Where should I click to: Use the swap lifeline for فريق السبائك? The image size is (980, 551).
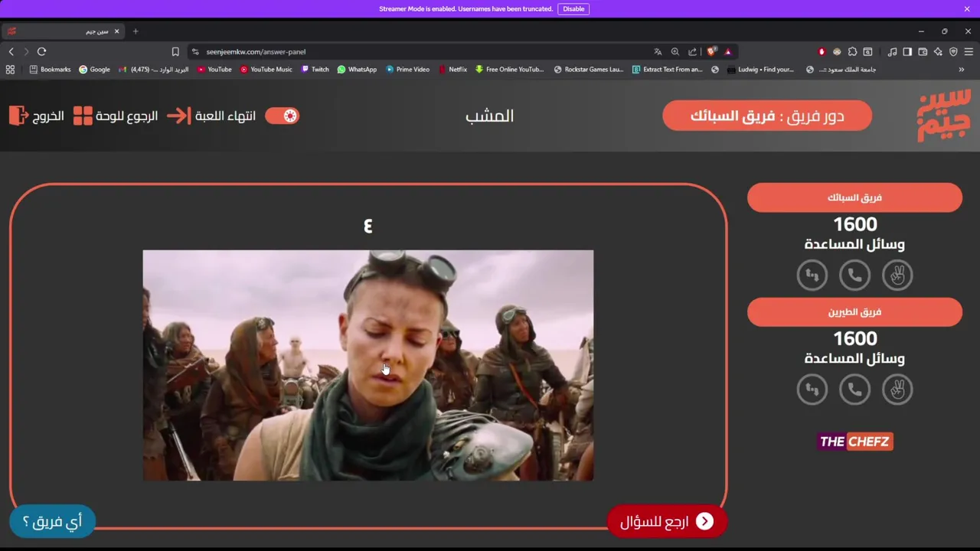[812, 275]
